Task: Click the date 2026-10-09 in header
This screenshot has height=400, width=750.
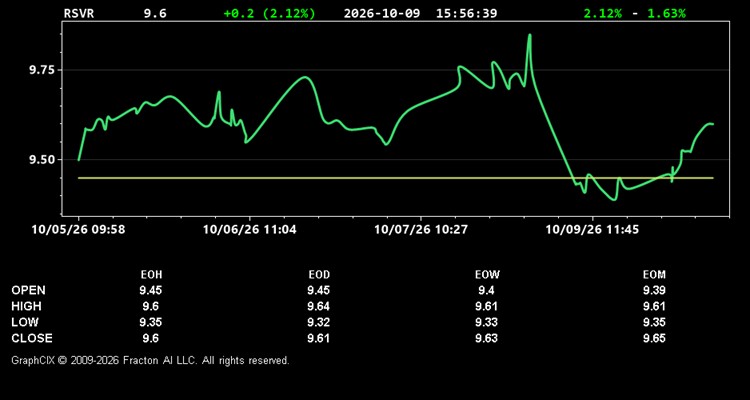Action: click(382, 13)
